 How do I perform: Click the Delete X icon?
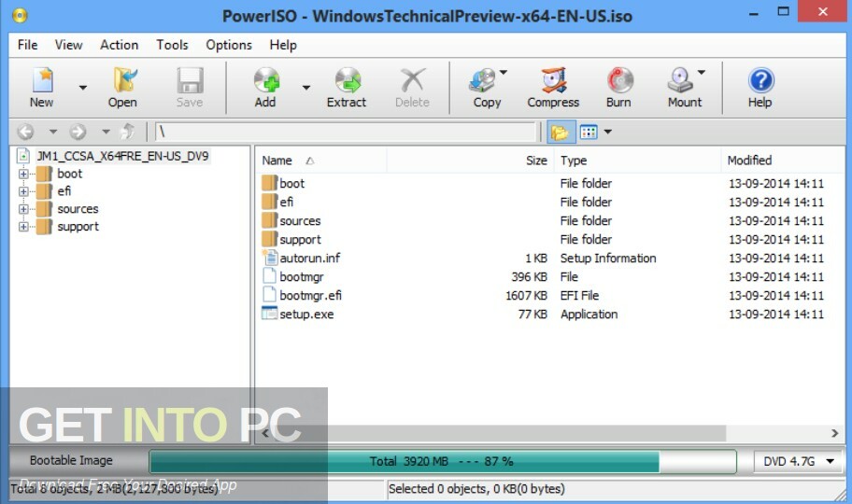(x=412, y=80)
